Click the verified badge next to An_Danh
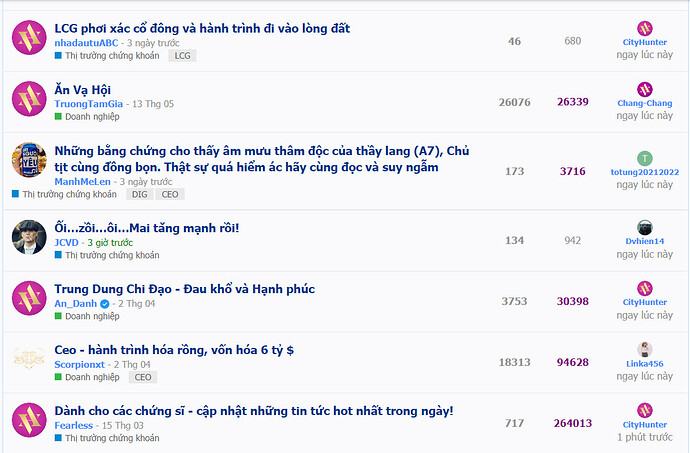 (105, 304)
